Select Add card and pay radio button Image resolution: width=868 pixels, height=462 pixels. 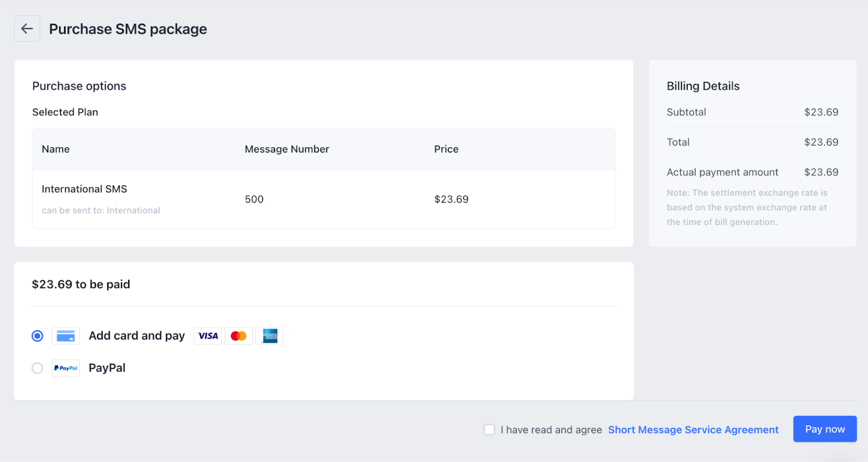click(x=37, y=336)
